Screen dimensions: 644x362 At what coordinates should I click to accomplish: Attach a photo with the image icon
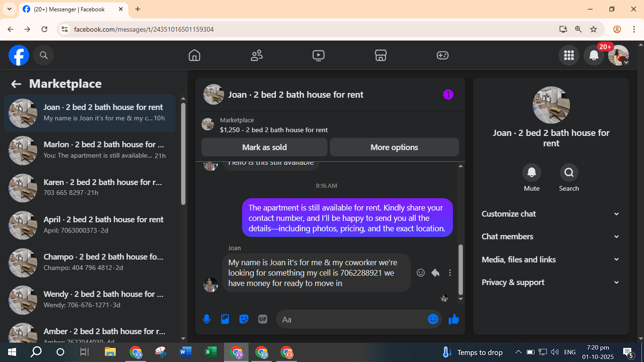point(225,320)
